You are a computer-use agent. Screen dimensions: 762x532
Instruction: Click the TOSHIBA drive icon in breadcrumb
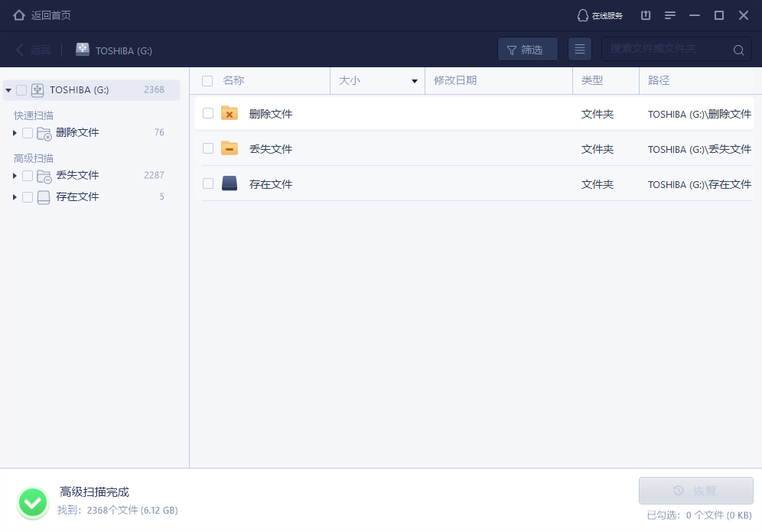click(83, 49)
